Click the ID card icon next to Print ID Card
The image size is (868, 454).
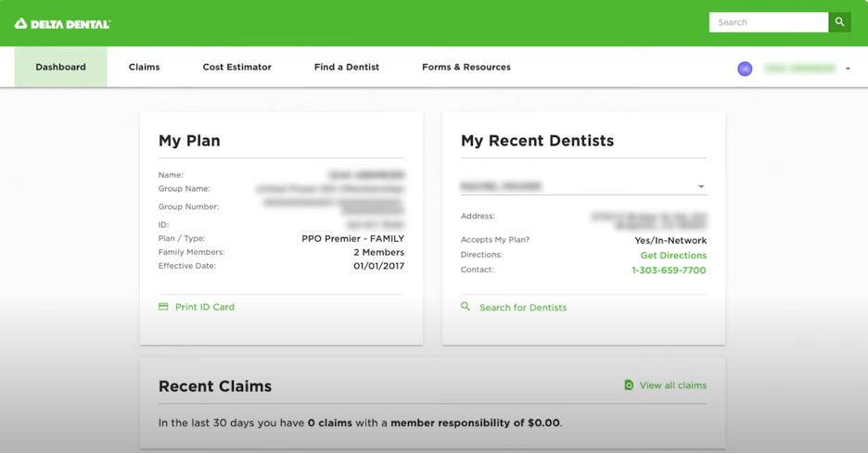point(163,307)
